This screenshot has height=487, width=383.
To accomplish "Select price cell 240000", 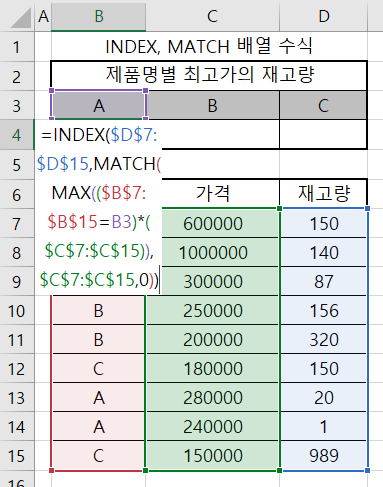I will (x=212, y=426).
